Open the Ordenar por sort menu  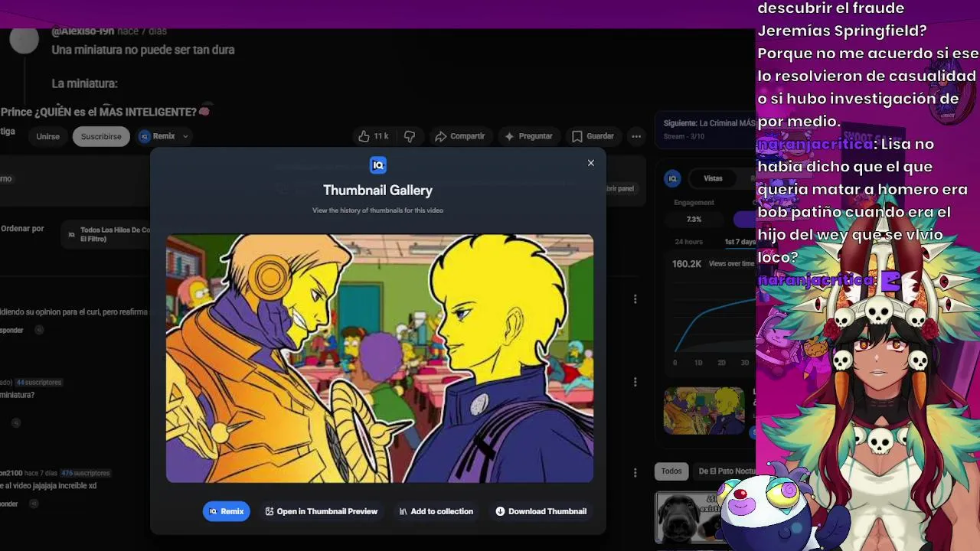click(22, 229)
